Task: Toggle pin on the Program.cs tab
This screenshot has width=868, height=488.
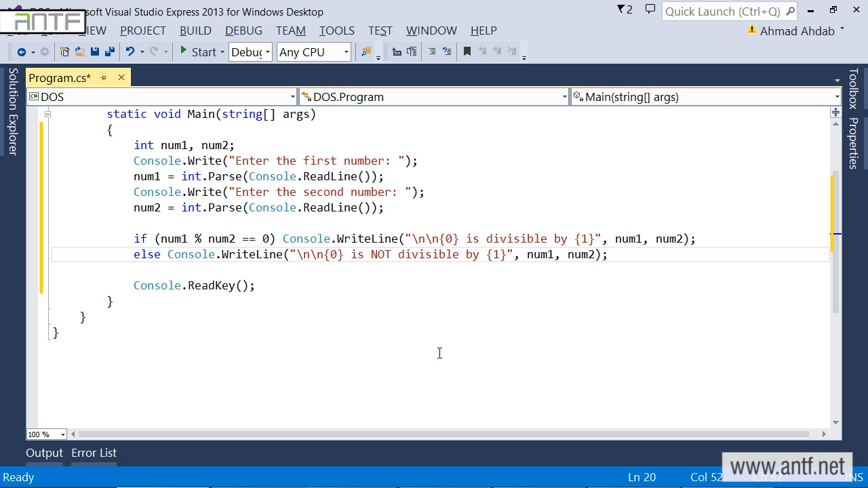Action: click(x=104, y=78)
